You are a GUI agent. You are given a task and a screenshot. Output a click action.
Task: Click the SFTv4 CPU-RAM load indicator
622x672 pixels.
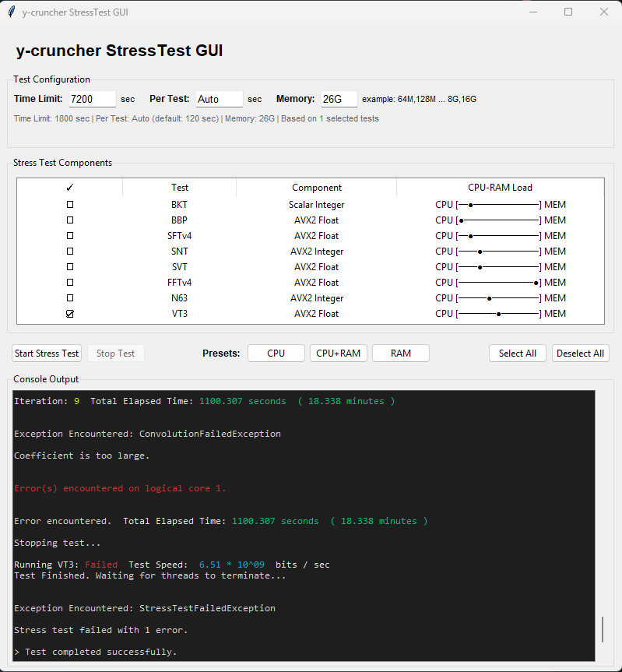[x=501, y=236]
